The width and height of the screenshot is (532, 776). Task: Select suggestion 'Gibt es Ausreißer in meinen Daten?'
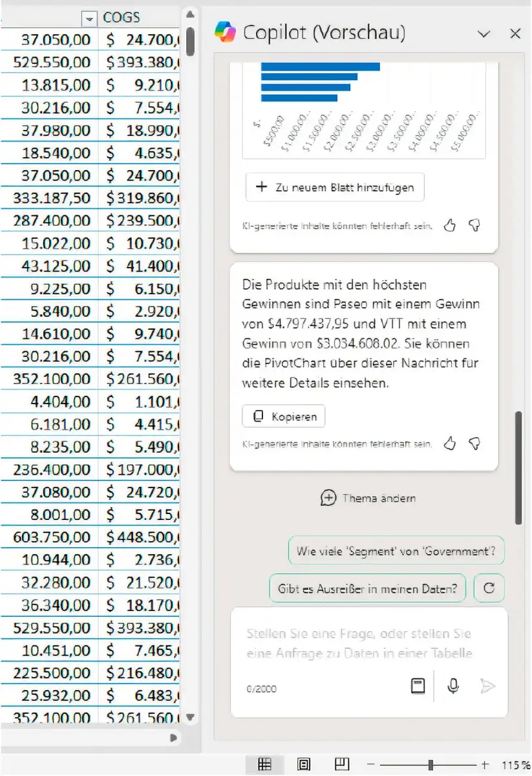[x=367, y=588]
